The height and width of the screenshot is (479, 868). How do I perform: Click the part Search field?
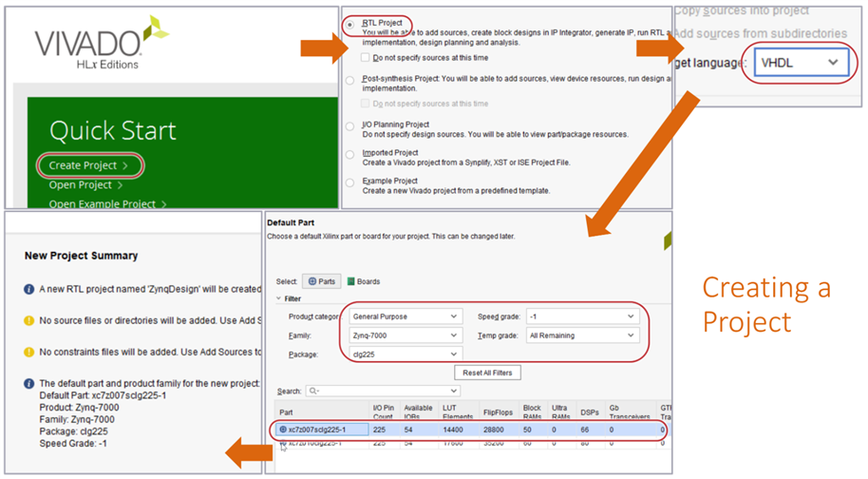(383, 391)
